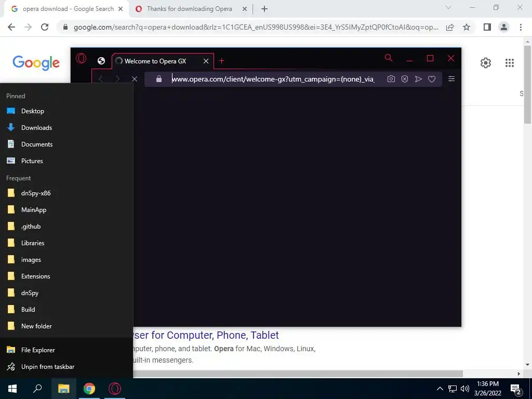This screenshot has height=399, width=532.
Task: Open Opera GX easy setup sliders icon
Action: coord(451,79)
